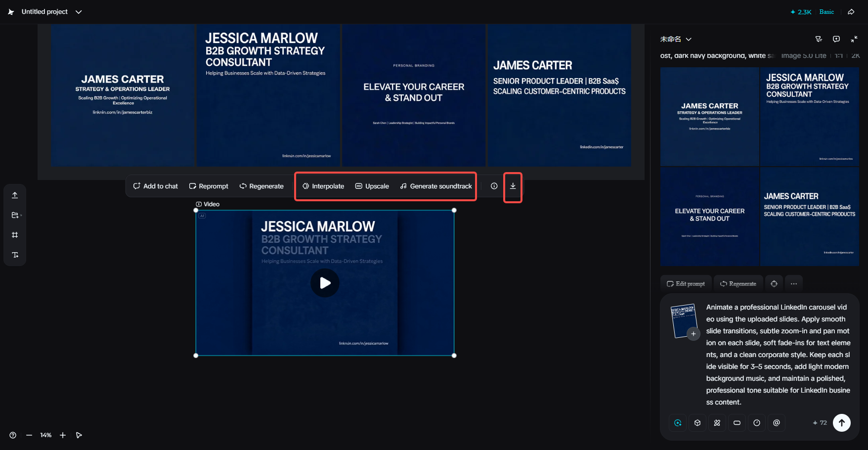Select the Elevate Your Career slide on canvas

(x=414, y=95)
